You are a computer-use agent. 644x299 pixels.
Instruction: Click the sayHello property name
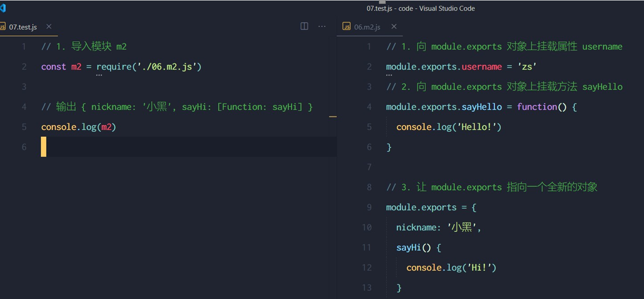point(481,107)
